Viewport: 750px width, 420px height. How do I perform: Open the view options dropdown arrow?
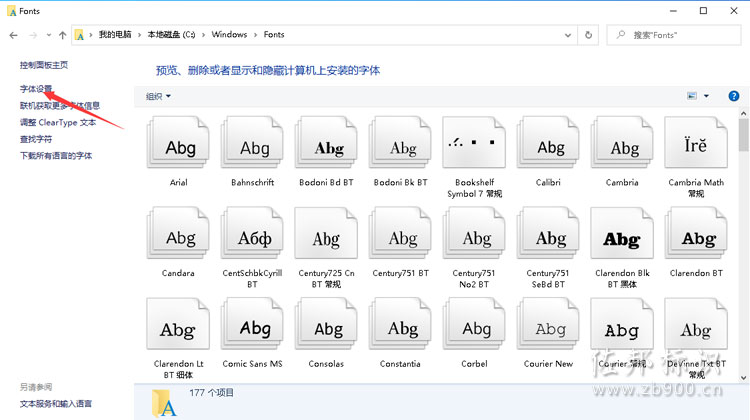tap(706, 96)
